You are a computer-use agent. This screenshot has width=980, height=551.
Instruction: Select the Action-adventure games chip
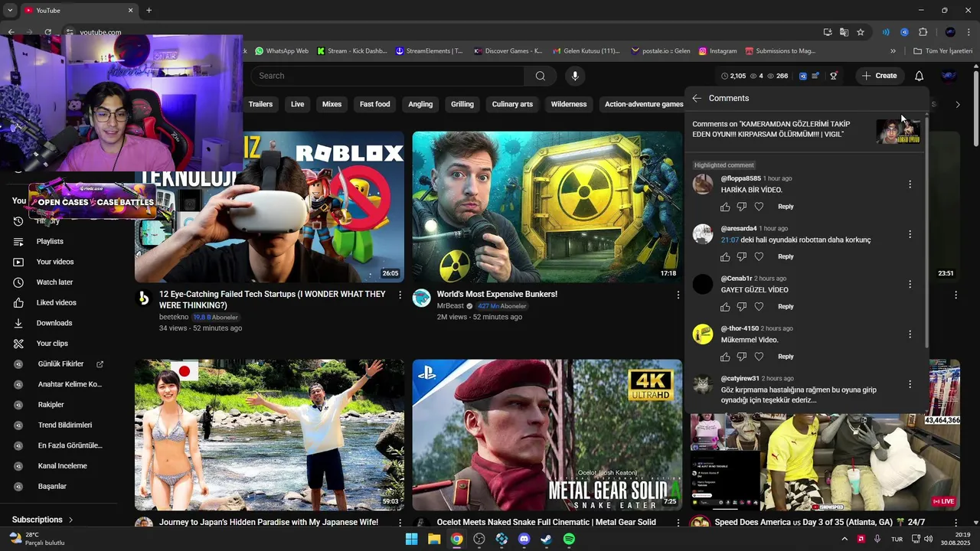644,104
